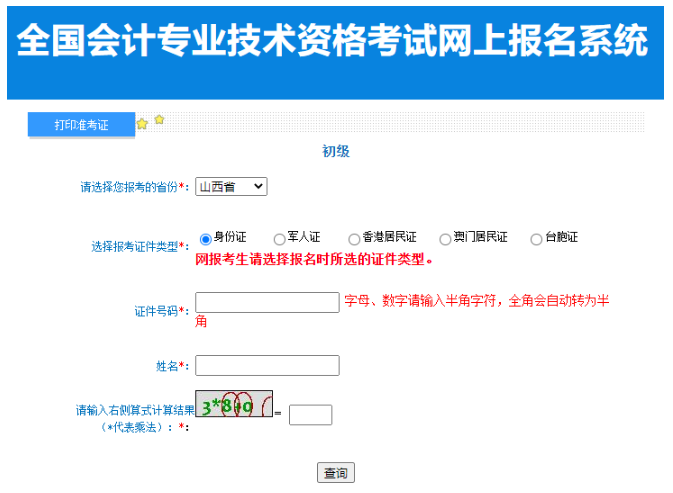
Task: Click the 请选择您报考的省份 label
Action: click(134, 187)
